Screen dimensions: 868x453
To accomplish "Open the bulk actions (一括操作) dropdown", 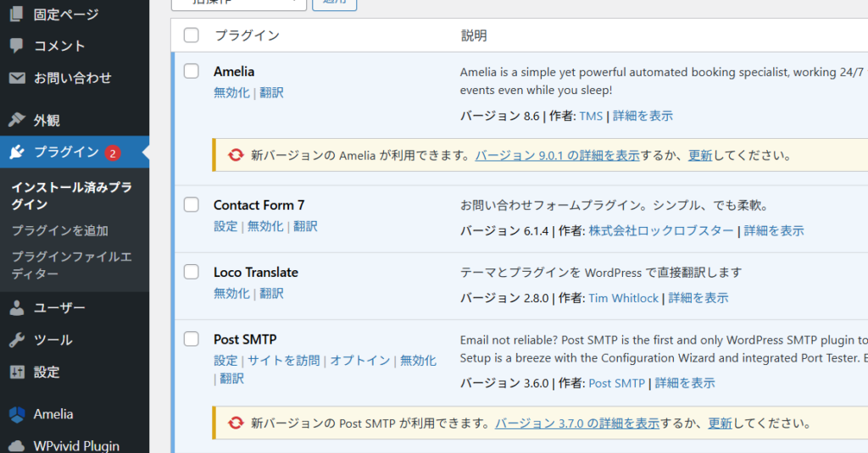I will pos(238,3).
